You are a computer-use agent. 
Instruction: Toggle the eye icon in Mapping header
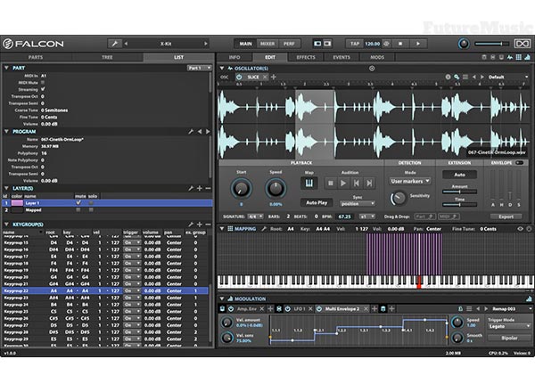tap(520, 229)
